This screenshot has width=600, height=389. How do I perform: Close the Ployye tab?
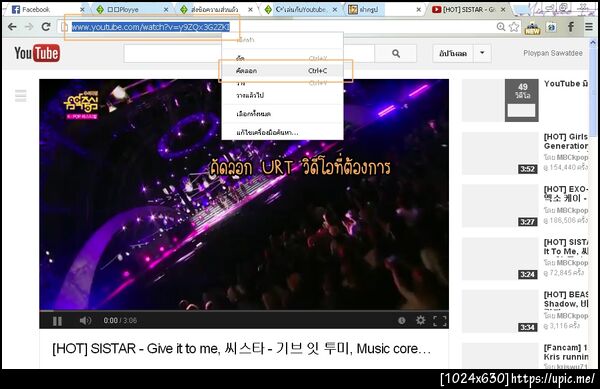166,10
